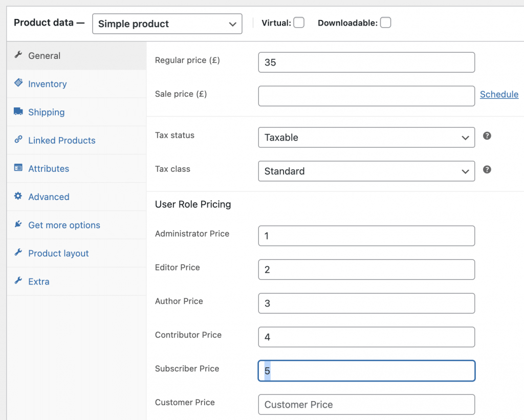Screen dimensions: 524x420
Task: Select the Regular price input field
Action: (x=366, y=62)
